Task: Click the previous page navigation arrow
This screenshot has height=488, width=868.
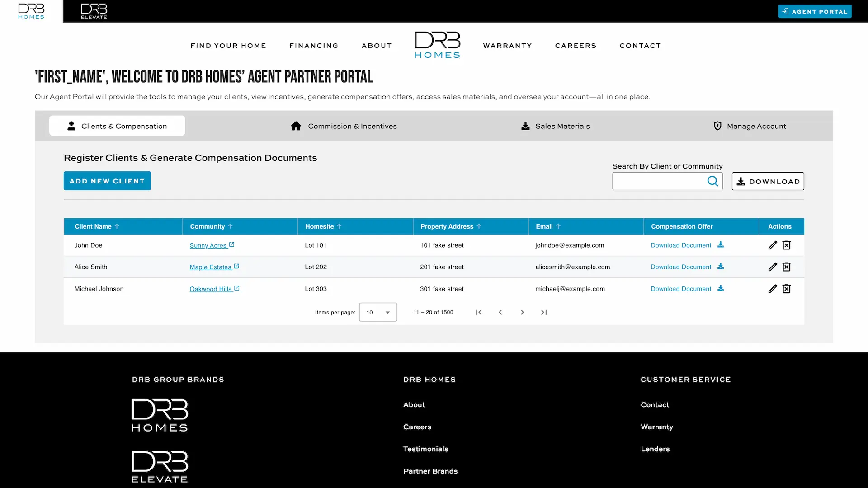Action: (501, 312)
